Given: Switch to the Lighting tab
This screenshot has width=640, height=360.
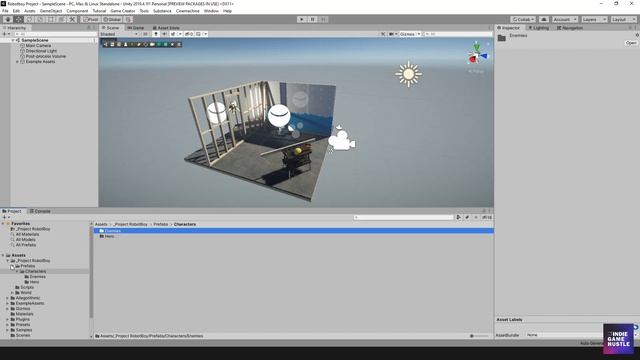Looking at the screenshot, I should pyautogui.click(x=538, y=28).
